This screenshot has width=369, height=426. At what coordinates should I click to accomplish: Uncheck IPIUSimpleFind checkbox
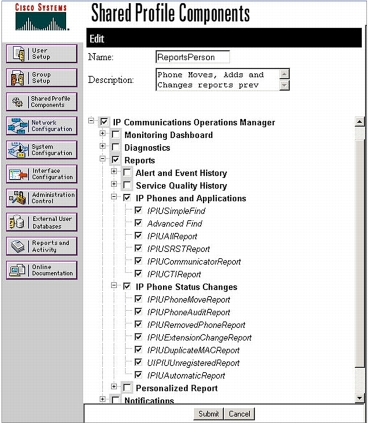(138, 211)
